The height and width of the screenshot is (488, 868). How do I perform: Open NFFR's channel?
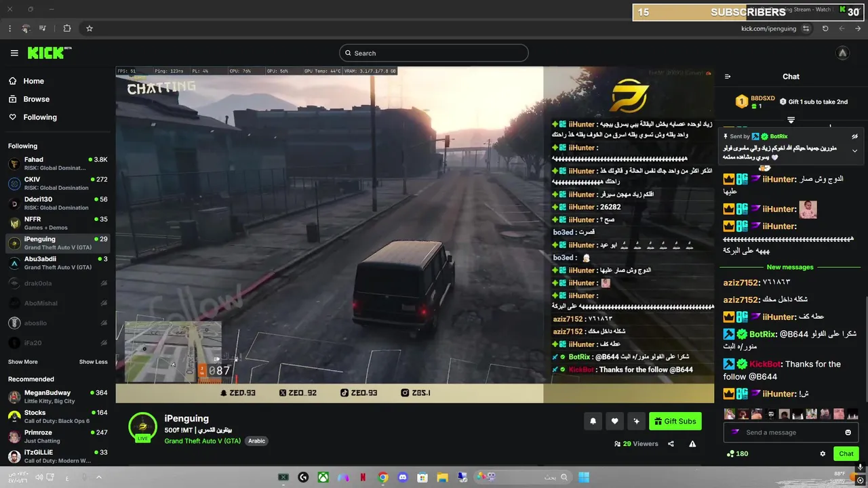tap(58, 223)
